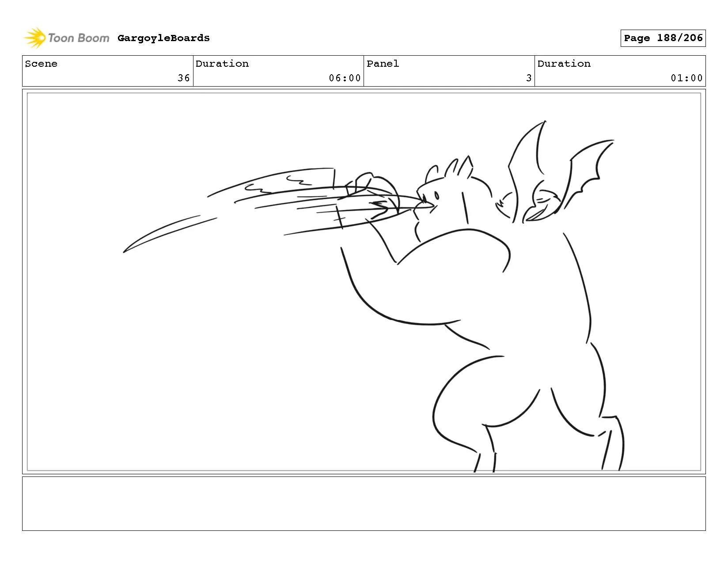Select the GargoyleBoards project title
Viewport: 728px width, 564px height.
pos(163,38)
